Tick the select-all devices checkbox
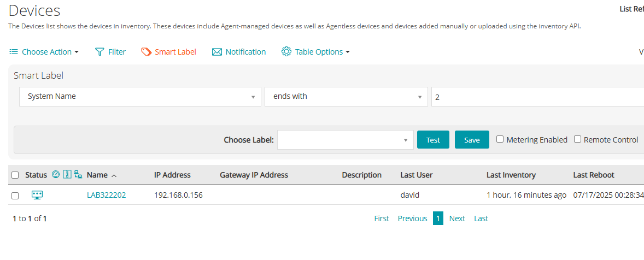 point(15,175)
